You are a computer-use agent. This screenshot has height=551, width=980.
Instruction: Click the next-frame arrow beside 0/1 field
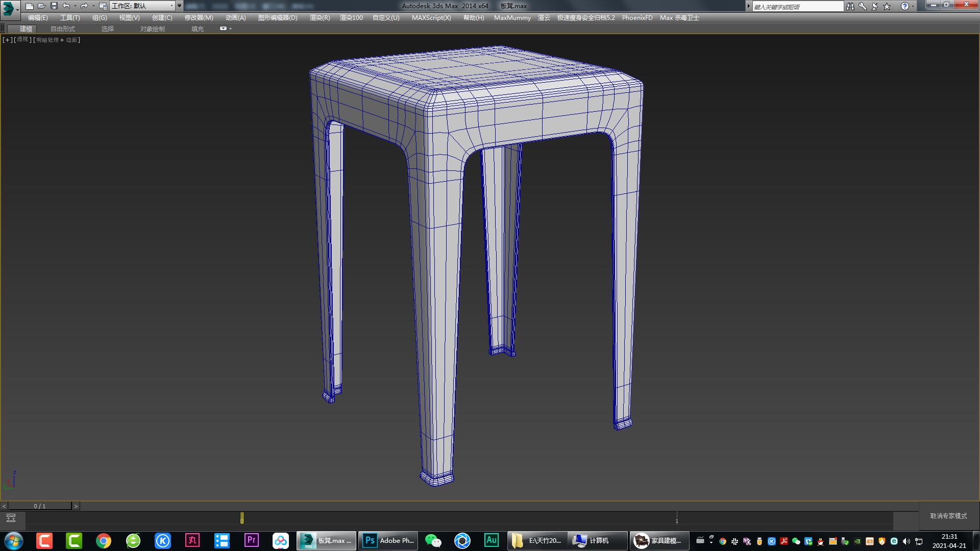pos(76,506)
